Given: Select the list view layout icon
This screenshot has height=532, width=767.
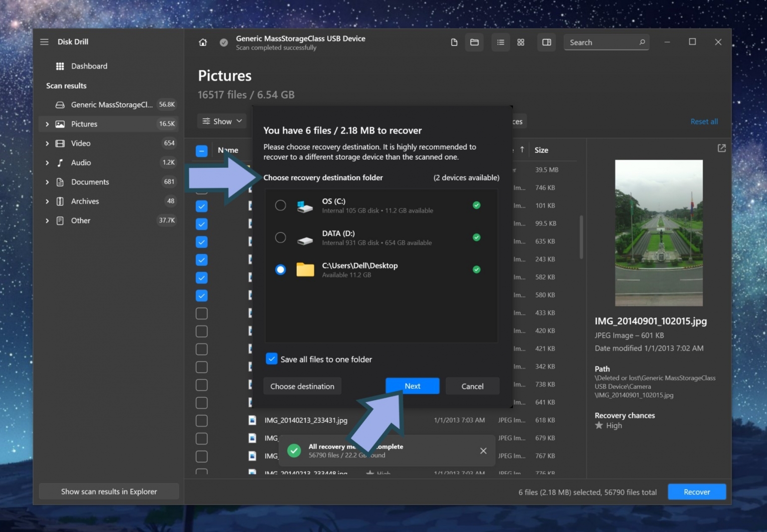Looking at the screenshot, I should click(500, 42).
